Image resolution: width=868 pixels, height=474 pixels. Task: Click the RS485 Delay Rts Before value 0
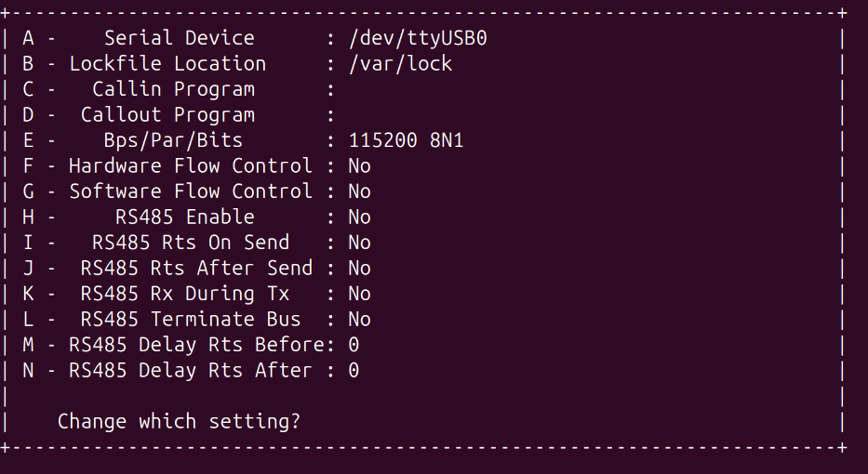354,345
